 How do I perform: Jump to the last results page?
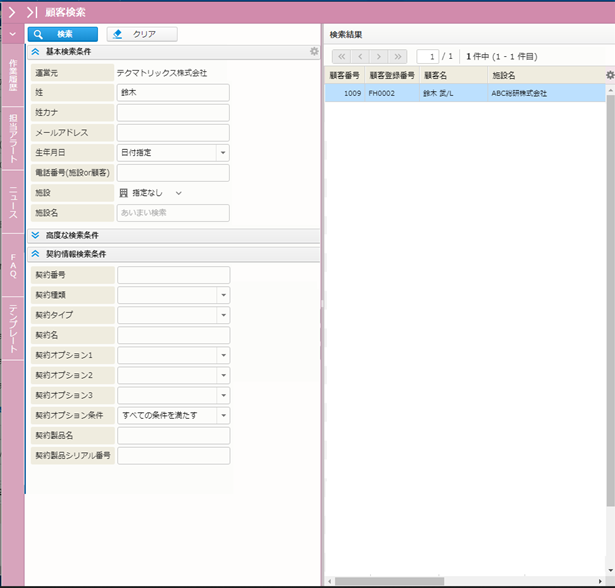point(399,57)
